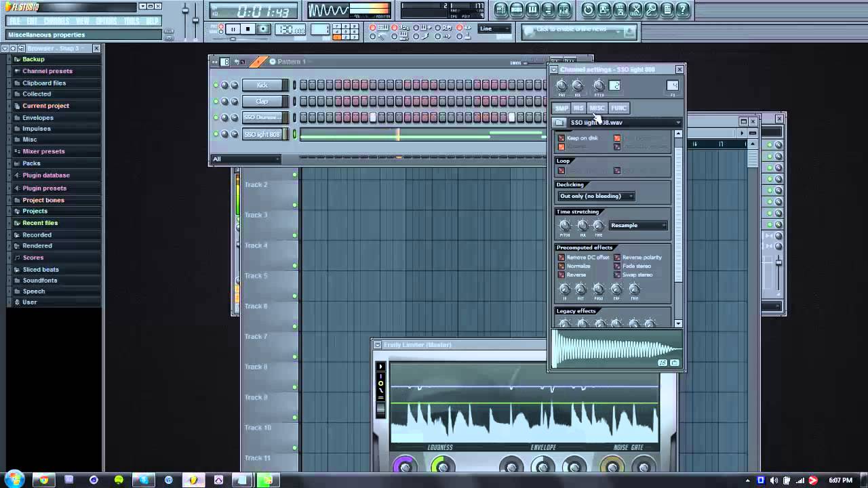Click the volume icon in system tray
Screen dimensions: 868x488
774,481
